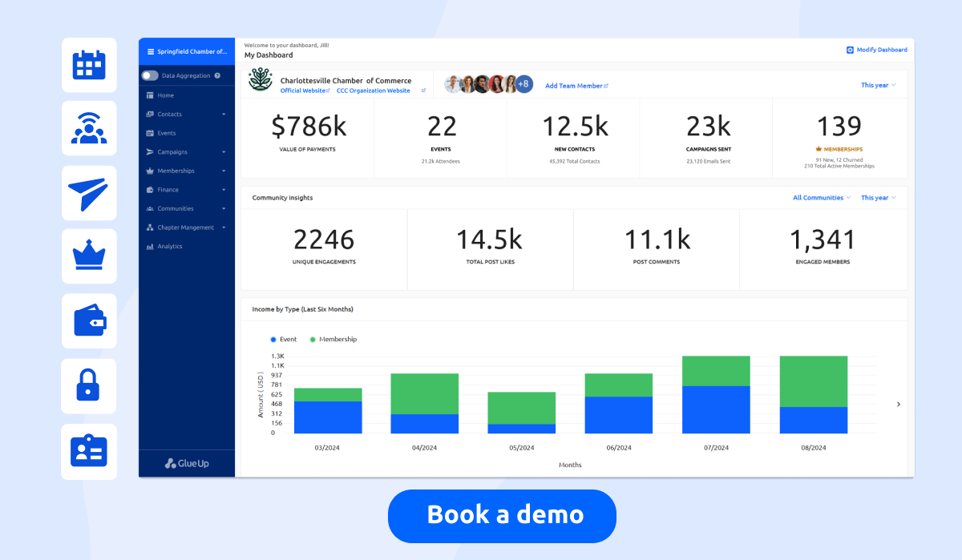The image size is (962, 560).
Task: Toggle the Event series in chart legend
Action: (x=284, y=340)
